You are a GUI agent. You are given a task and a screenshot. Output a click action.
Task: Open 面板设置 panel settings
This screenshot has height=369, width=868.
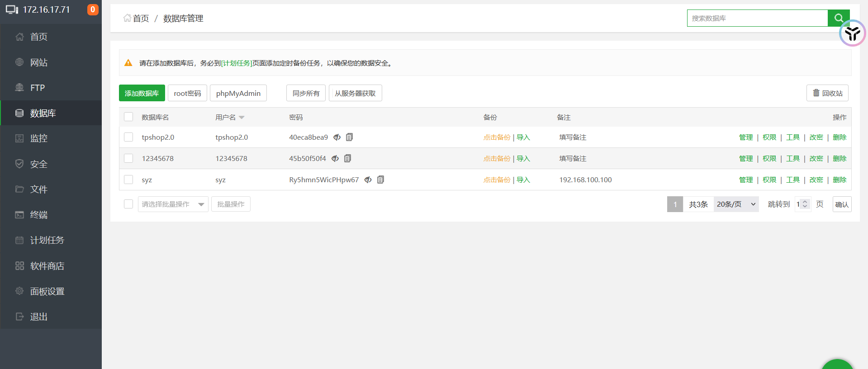click(x=51, y=291)
